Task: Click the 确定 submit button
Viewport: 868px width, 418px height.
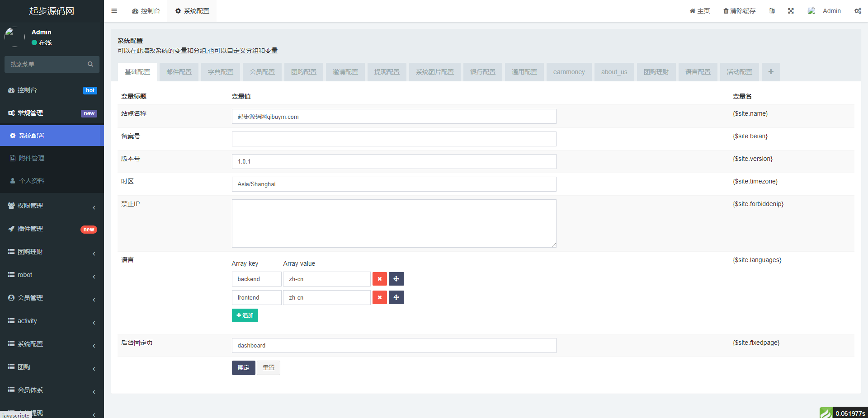Action: 243,368
